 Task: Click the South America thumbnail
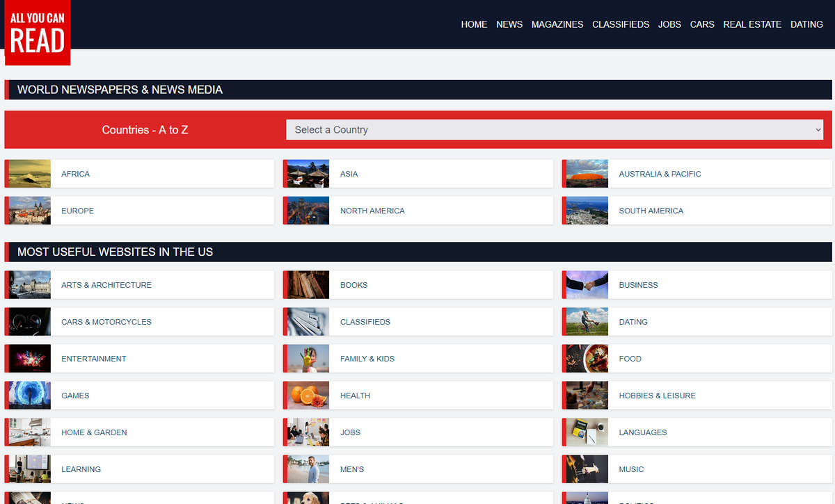[587, 211]
